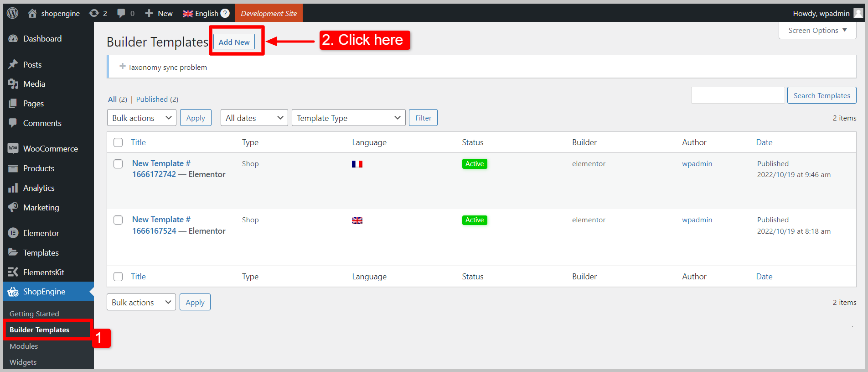Open the updates icon showing 2

tap(94, 13)
